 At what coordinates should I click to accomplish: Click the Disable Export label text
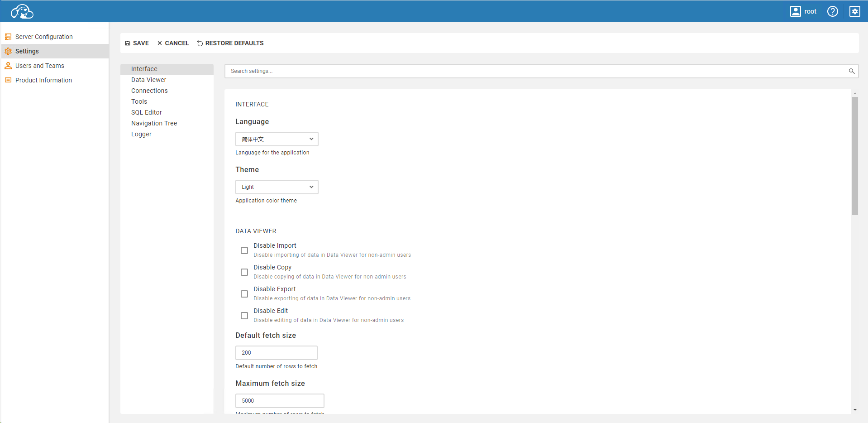pyautogui.click(x=275, y=289)
